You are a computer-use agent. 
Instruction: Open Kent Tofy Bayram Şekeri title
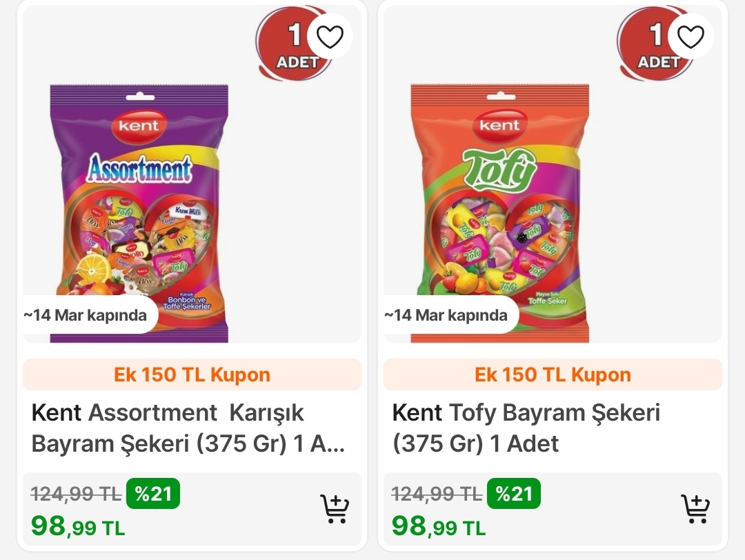point(526,428)
